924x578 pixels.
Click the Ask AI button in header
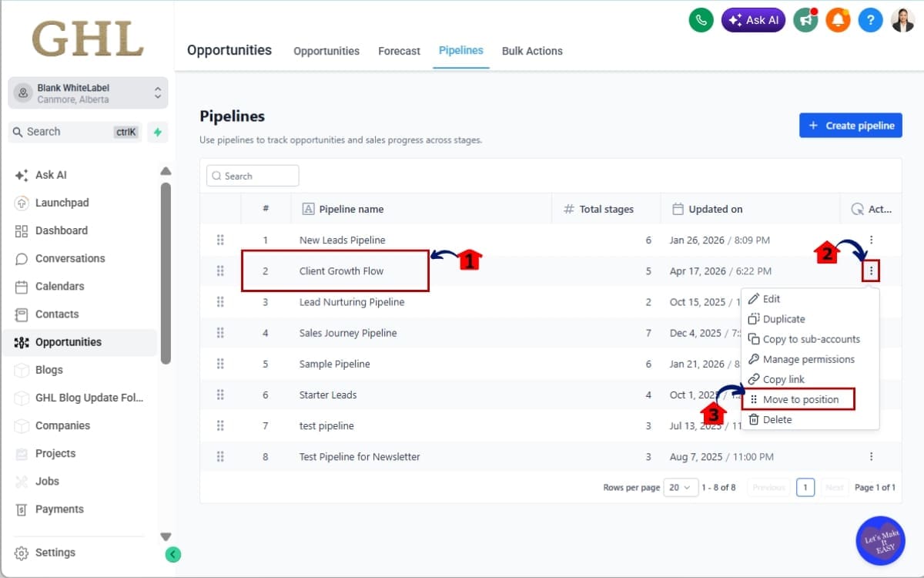tap(753, 20)
